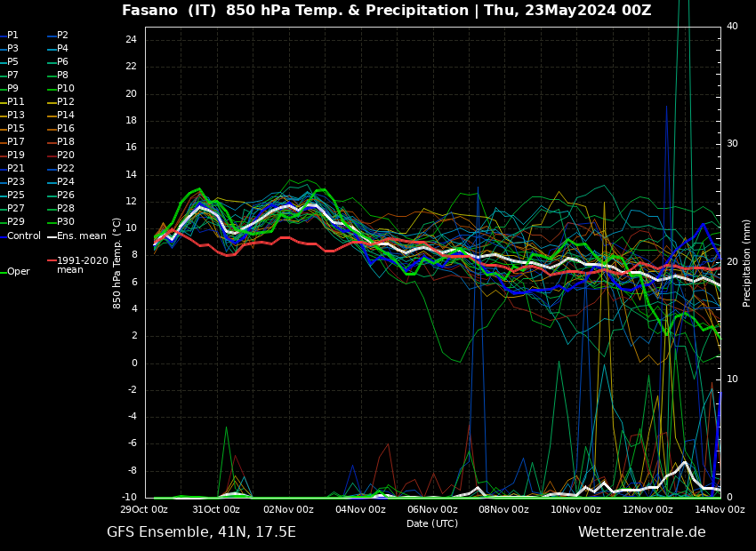Select the P15 legend label

click(16, 129)
